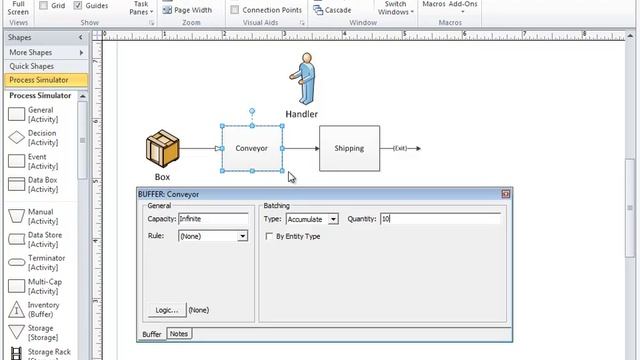Screen dimensions: 640x360
Task: Select the General [Activity] shape
Action: pyautogui.click(x=33, y=115)
